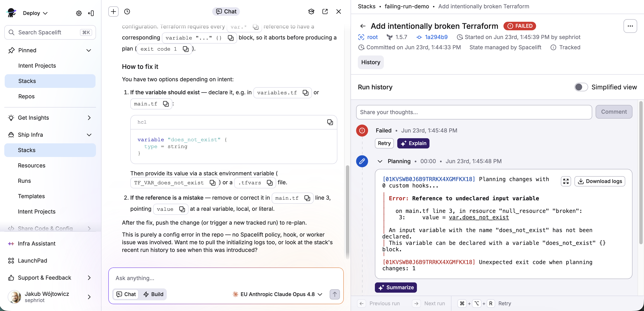The image size is (644, 311).
Task: Open failing-run-demo in the breadcrumb
Action: [406, 6]
